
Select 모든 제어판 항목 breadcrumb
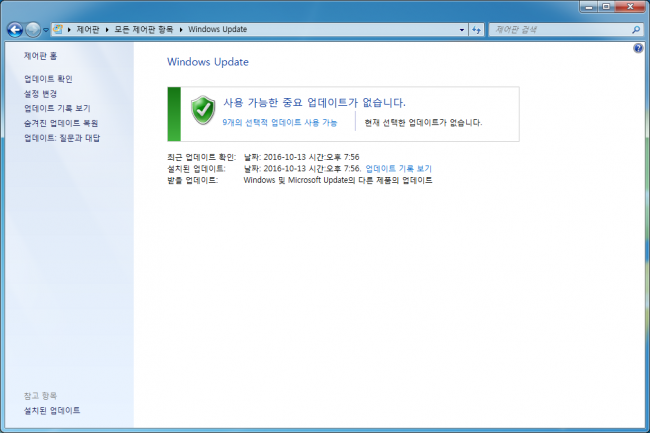tap(144, 29)
